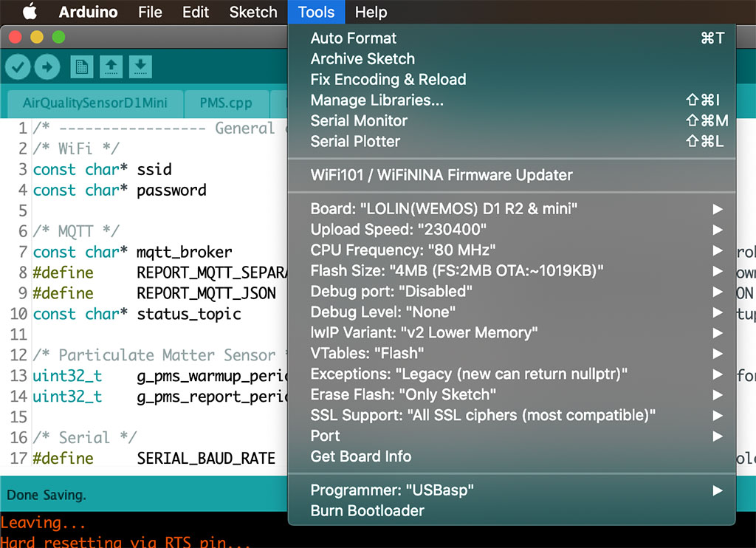Click the /* Serial */ comment on line 16

pos(84,438)
